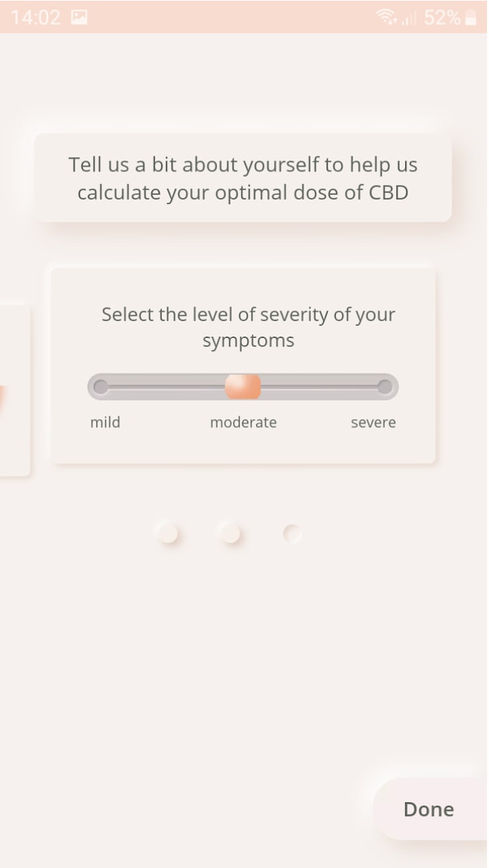Image resolution: width=489 pixels, height=868 pixels.
Task: Click the slider's severe end dot
Action: point(385,386)
